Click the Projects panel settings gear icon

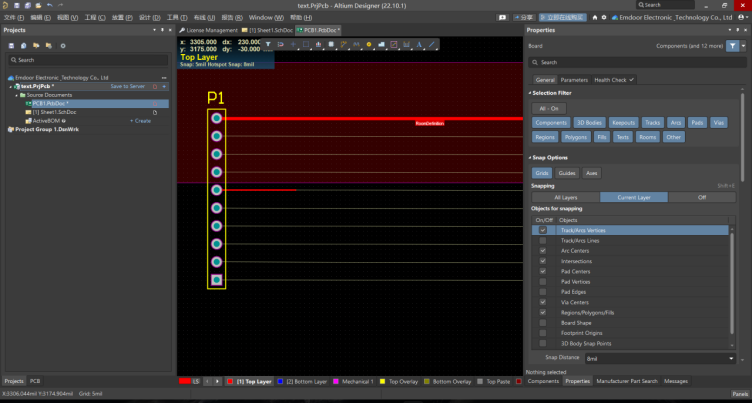pyautogui.click(x=63, y=45)
